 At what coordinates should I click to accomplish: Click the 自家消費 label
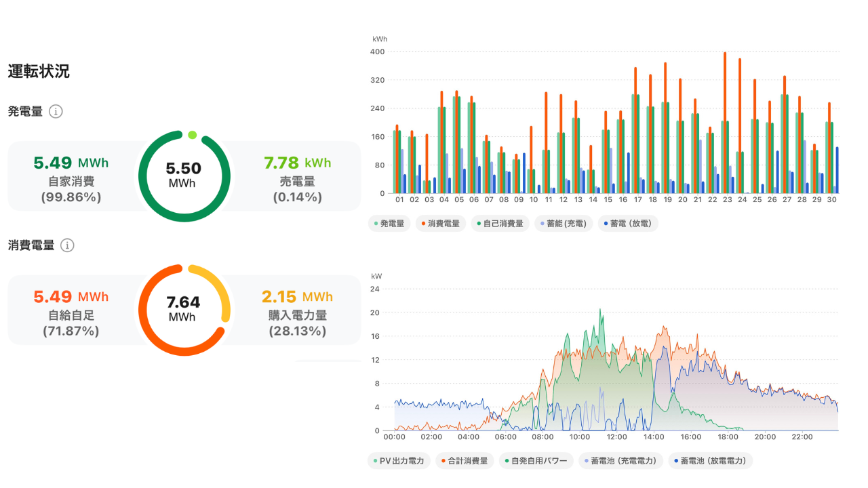pyautogui.click(x=71, y=182)
